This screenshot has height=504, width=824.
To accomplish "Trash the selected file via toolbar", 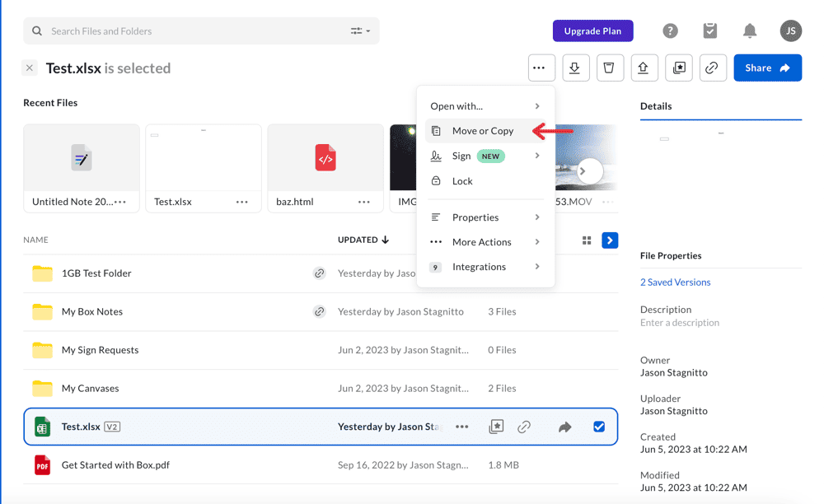I will [x=610, y=68].
